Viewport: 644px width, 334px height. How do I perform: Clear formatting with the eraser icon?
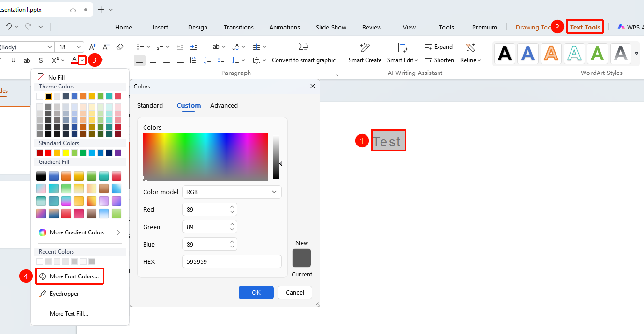pos(120,47)
